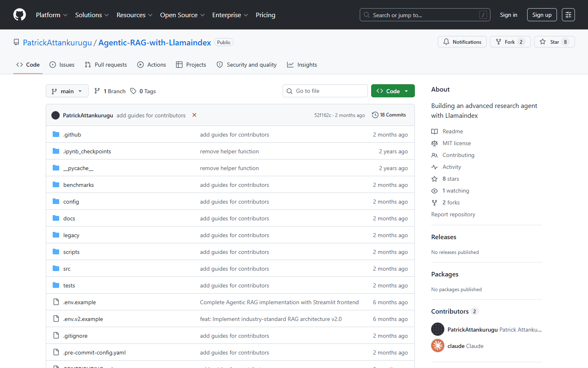Open commit 'feat: Implement industry-standard RAG architecture v2.0'
This screenshot has height=368, width=588.
tap(271, 319)
